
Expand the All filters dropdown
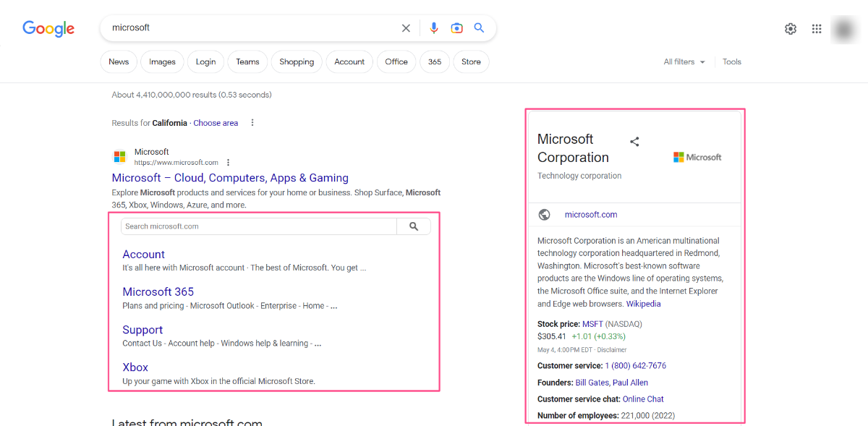pyautogui.click(x=684, y=62)
